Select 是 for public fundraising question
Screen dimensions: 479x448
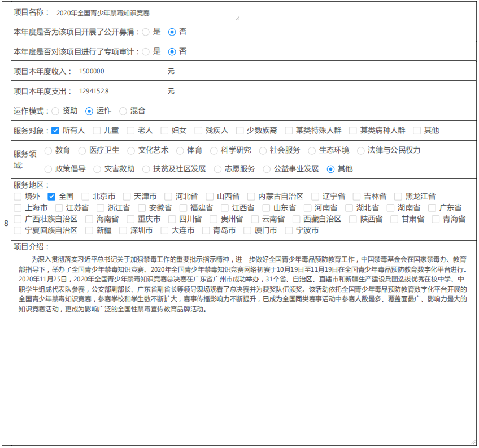(146, 32)
